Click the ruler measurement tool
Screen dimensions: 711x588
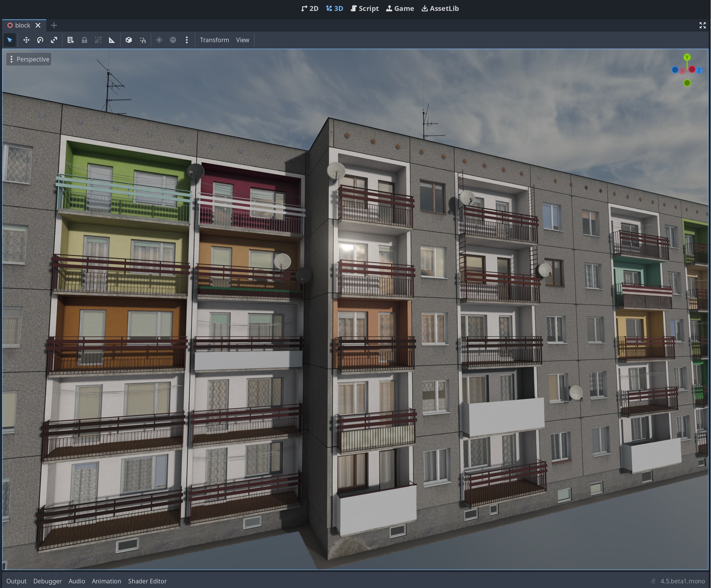pyautogui.click(x=112, y=40)
